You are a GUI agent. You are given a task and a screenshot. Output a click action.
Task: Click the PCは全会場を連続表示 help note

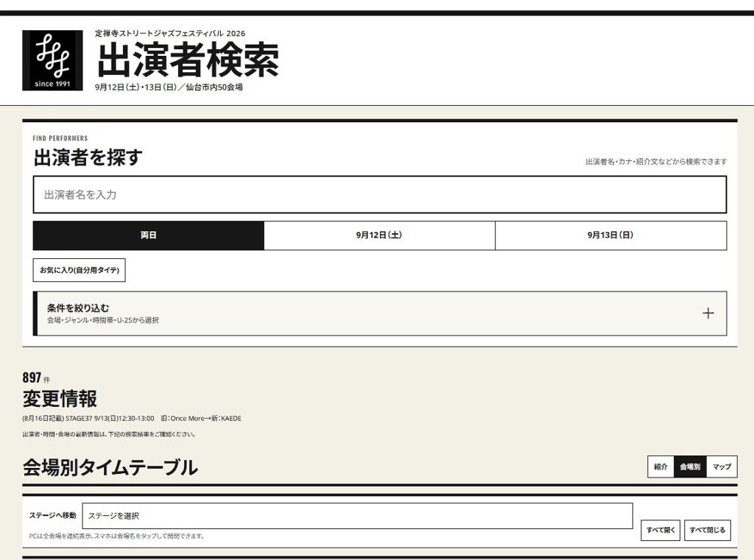[117, 536]
